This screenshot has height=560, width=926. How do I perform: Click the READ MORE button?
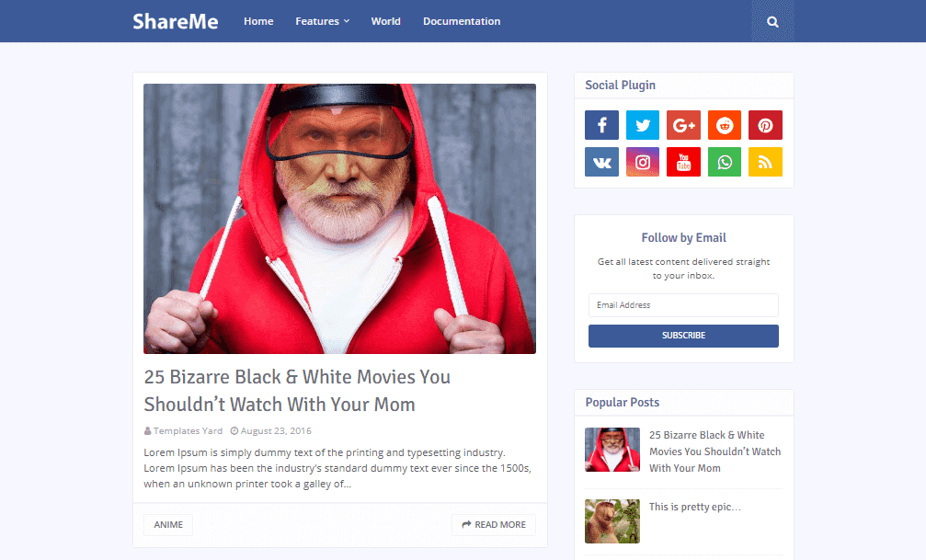493,524
